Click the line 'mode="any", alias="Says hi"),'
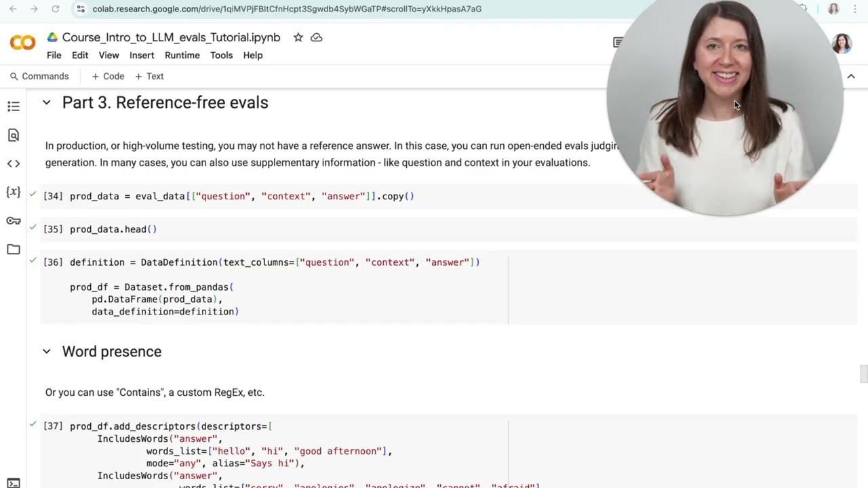The image size is (868, 488). [225, 464]
